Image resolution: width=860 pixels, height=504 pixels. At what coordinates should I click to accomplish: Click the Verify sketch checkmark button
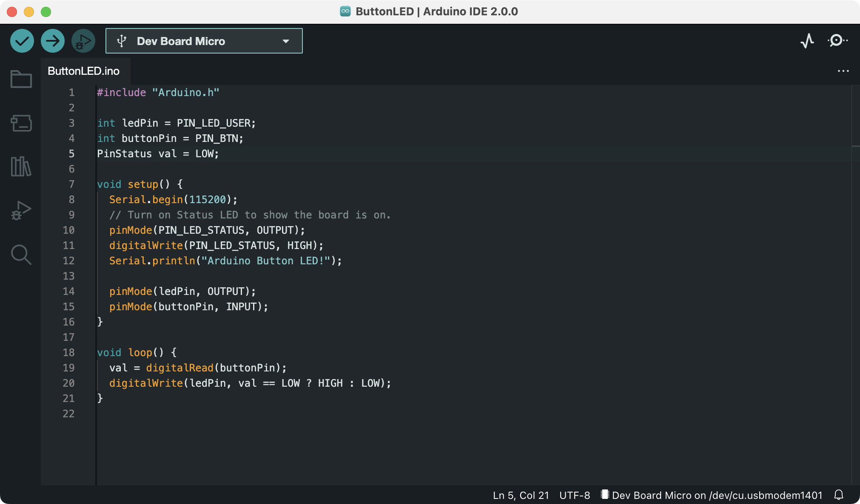tap(22, 41)
